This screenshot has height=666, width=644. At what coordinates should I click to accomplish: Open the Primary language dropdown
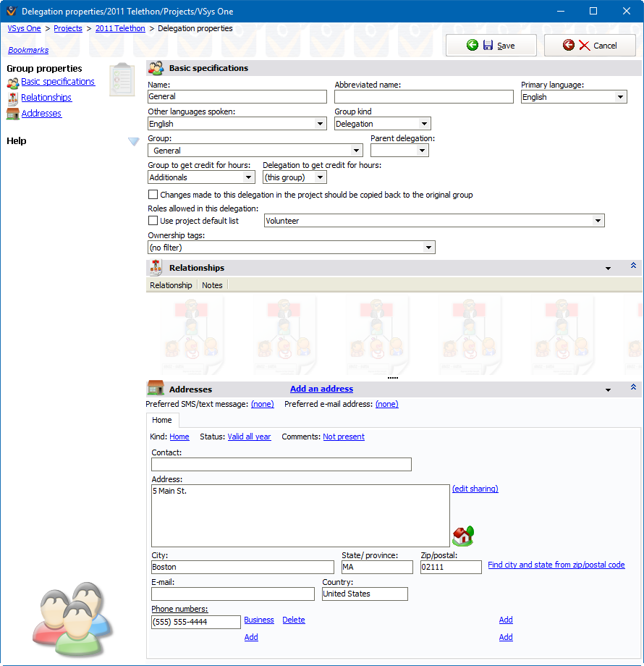point(622,96)
